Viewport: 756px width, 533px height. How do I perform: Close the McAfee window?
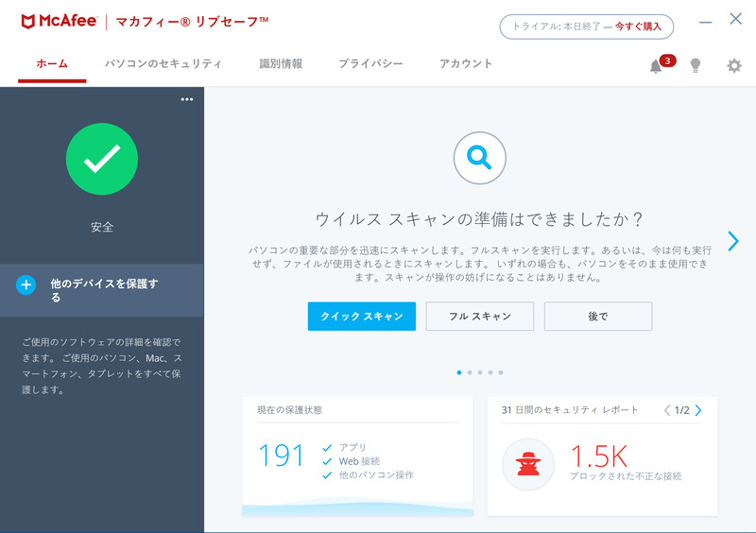pos(735,19)
